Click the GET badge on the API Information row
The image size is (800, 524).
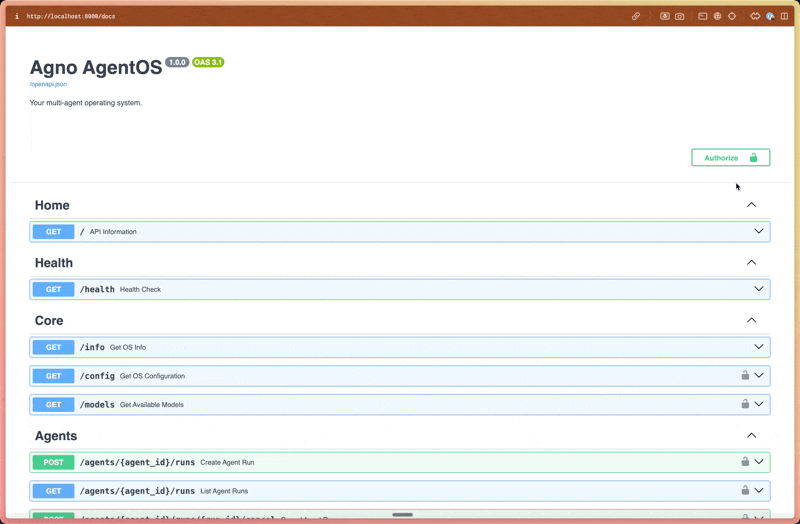point(54,232)
